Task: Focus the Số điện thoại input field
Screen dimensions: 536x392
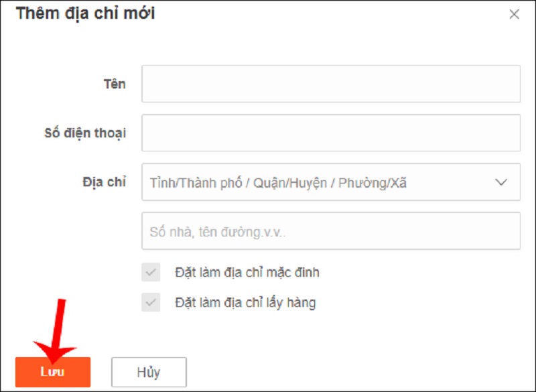Action: [331, 133]
